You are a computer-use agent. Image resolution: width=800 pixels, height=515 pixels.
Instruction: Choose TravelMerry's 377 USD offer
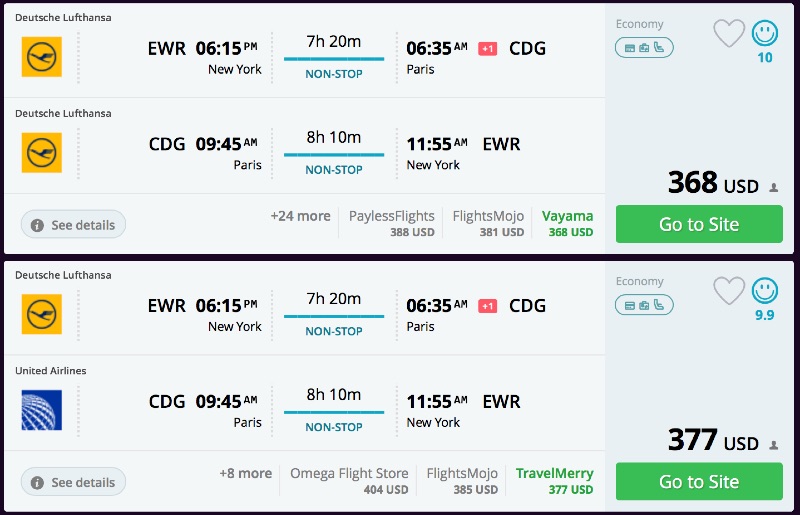pos(554,480)
